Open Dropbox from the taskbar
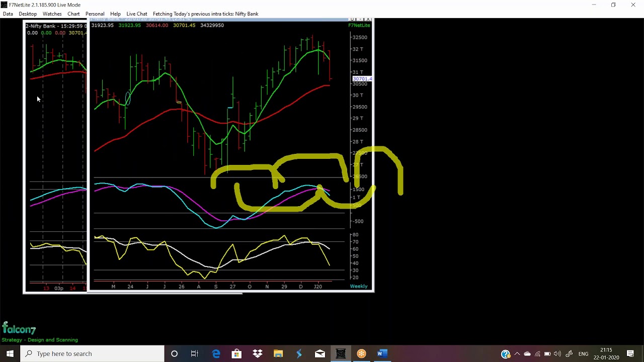This screenshot has height=362, width=644. coord(258,353)
